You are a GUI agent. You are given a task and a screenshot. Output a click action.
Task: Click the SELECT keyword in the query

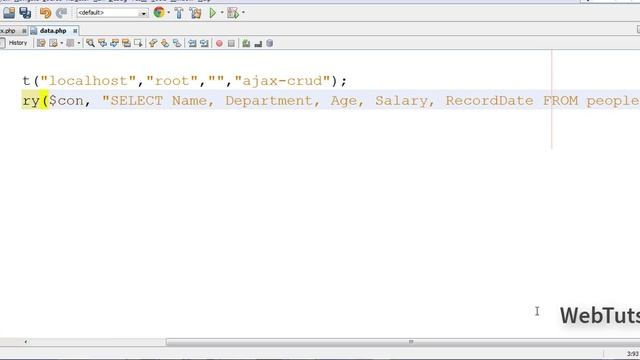pyautogui.click(x=136, y=101)
